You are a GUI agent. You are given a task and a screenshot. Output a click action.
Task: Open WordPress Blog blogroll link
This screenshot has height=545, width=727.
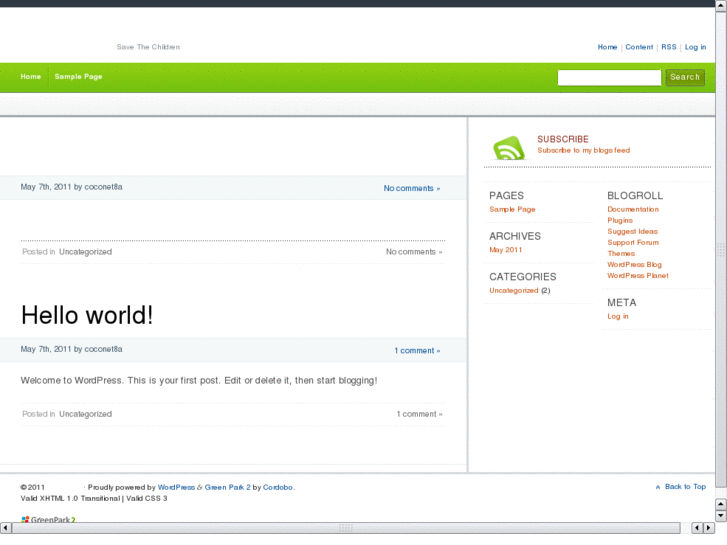(x=634, y=264)
